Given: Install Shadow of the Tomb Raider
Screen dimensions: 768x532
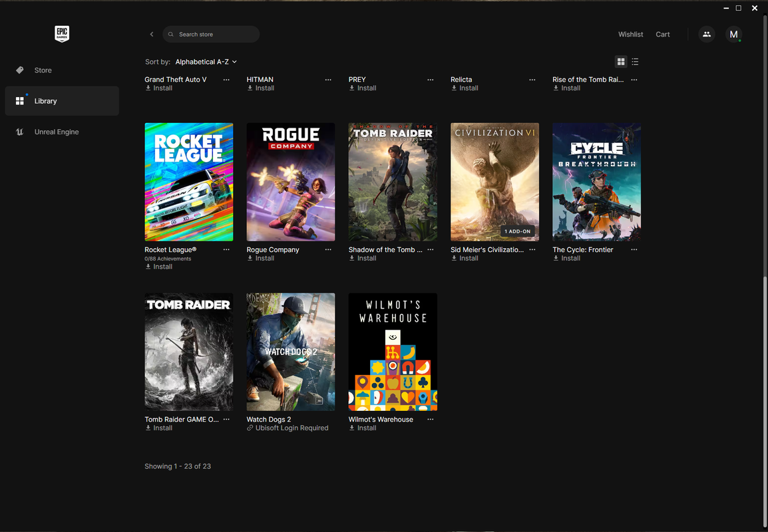Looking at the screenshot, I should coord(363,259).
